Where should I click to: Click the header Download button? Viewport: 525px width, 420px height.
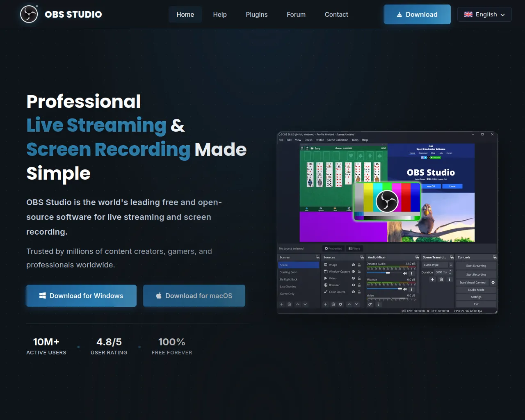point(417,14)
